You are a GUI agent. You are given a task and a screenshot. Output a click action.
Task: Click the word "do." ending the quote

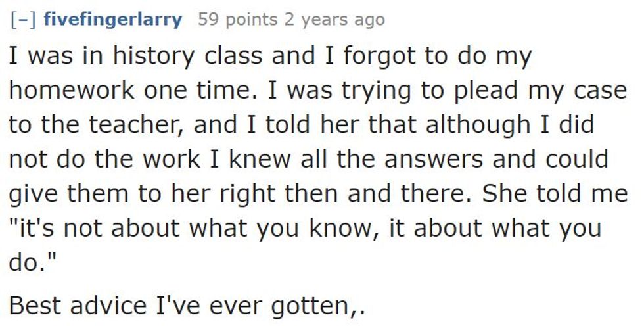coord(32,264)
